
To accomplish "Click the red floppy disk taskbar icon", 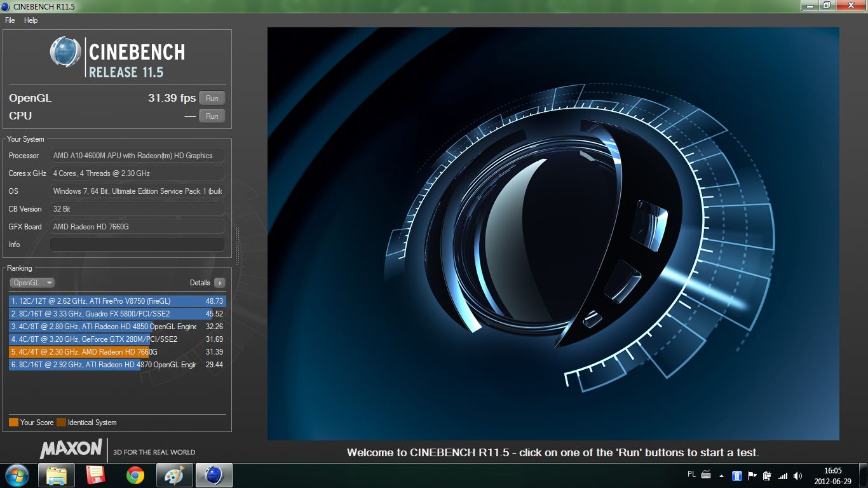I will point(96,475).
